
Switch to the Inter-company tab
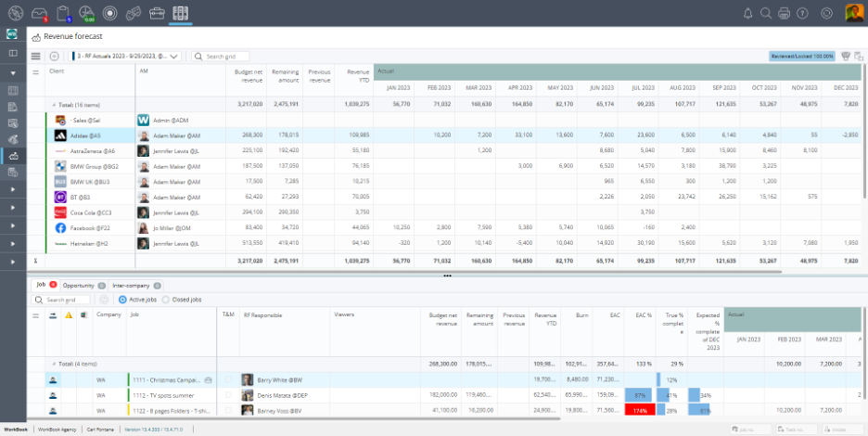coord(131,286)
